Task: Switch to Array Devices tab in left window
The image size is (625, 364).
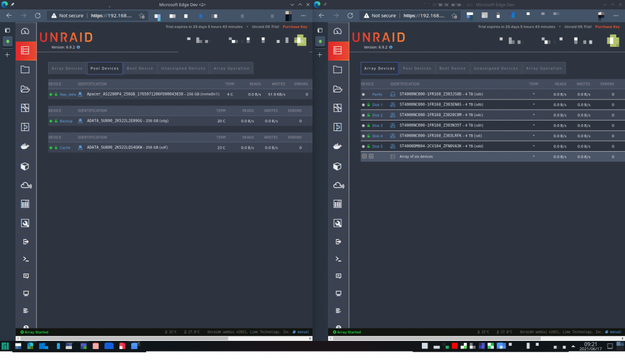Action: pos(67,68)
